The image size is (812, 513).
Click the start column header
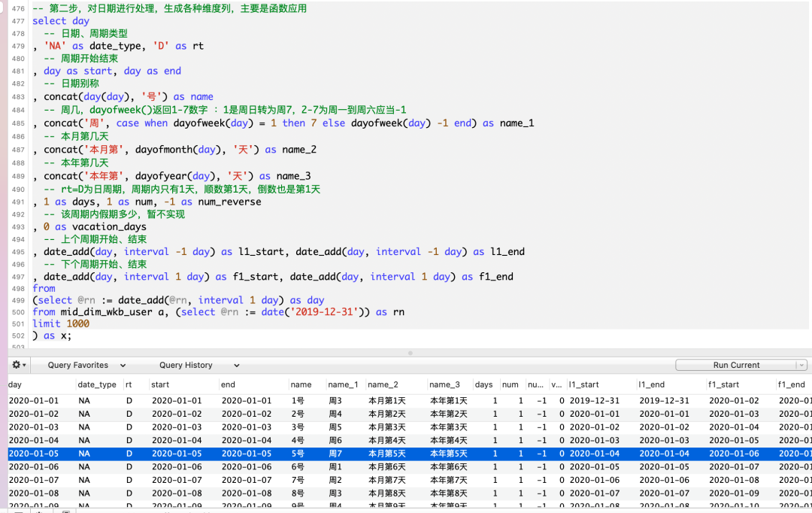(161, 384)
